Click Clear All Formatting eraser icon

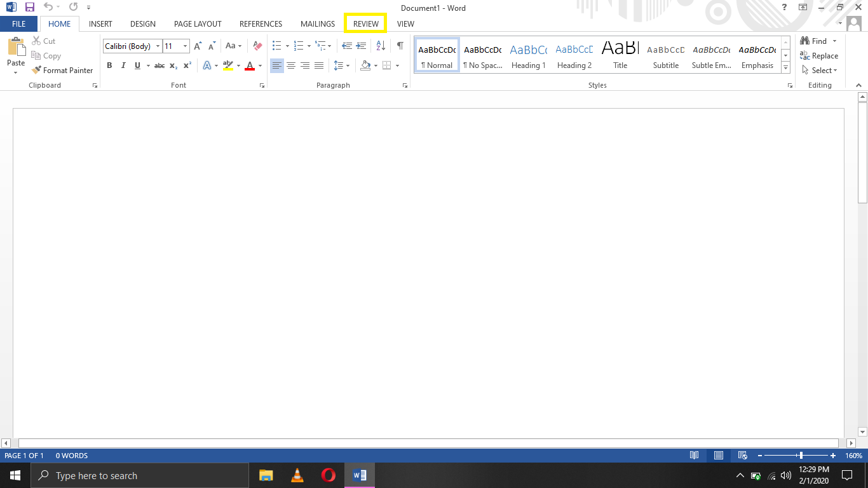pyautogui.click(x=257, y=46)
